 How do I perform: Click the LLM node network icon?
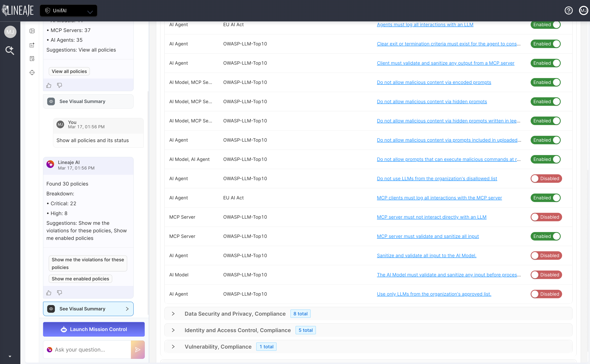coord(32,73)
